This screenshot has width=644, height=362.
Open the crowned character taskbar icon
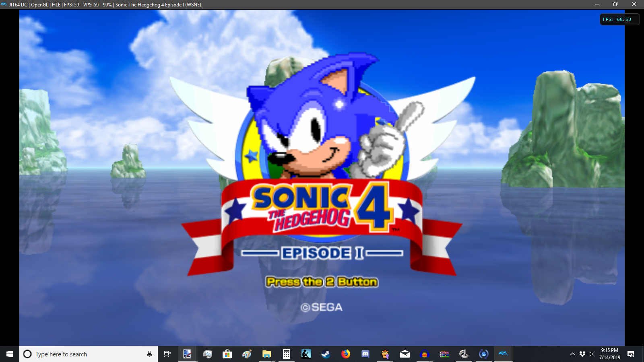385,354
